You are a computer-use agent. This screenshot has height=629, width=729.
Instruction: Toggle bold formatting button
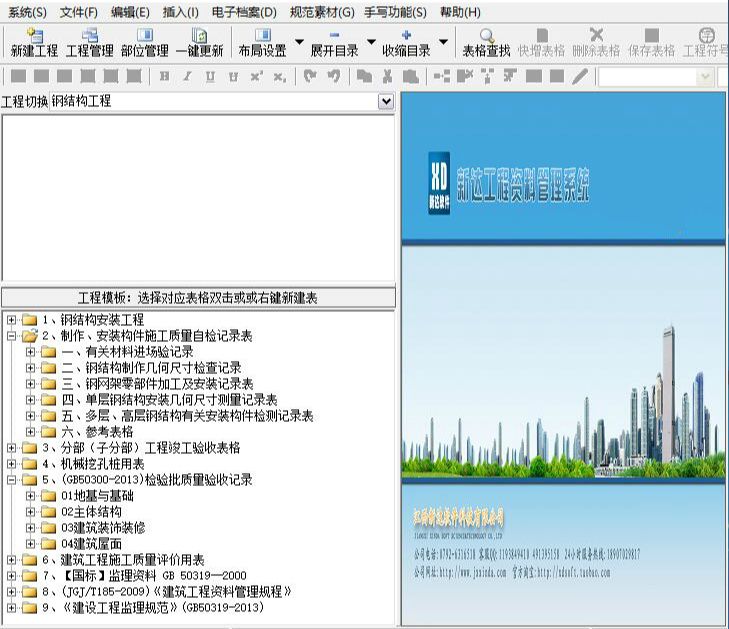click(x=162, y=76)
